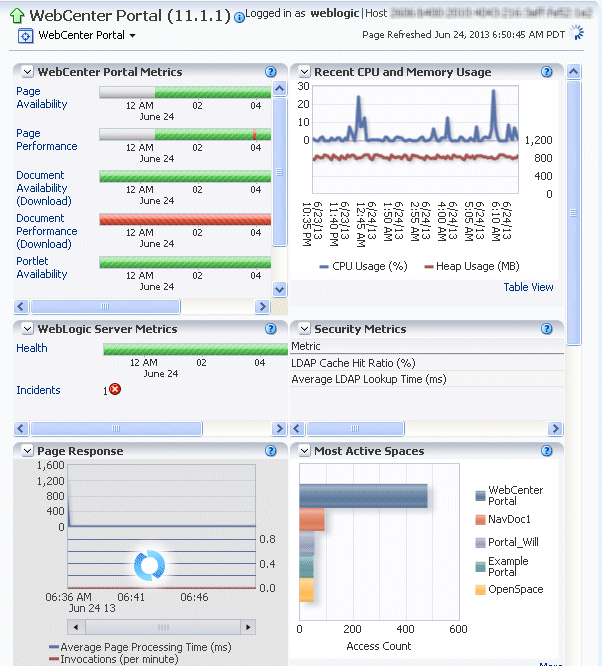Open help for Recent CPU and Memory Usage
The image size is (602, 666).
(547, 72)
